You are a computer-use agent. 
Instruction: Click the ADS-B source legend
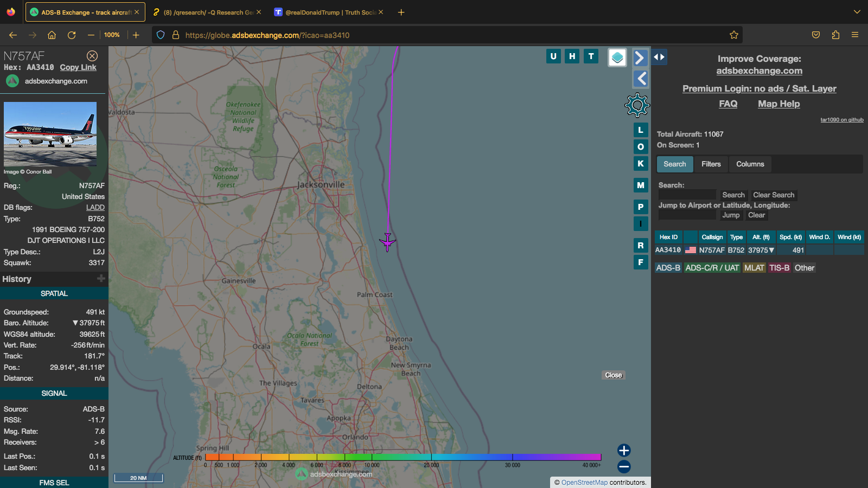click(x=668, y=268)
